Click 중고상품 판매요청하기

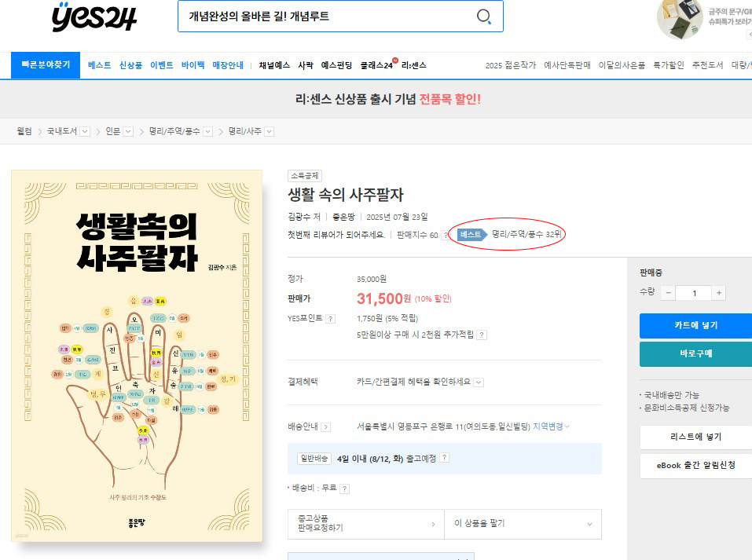point(366,523)
